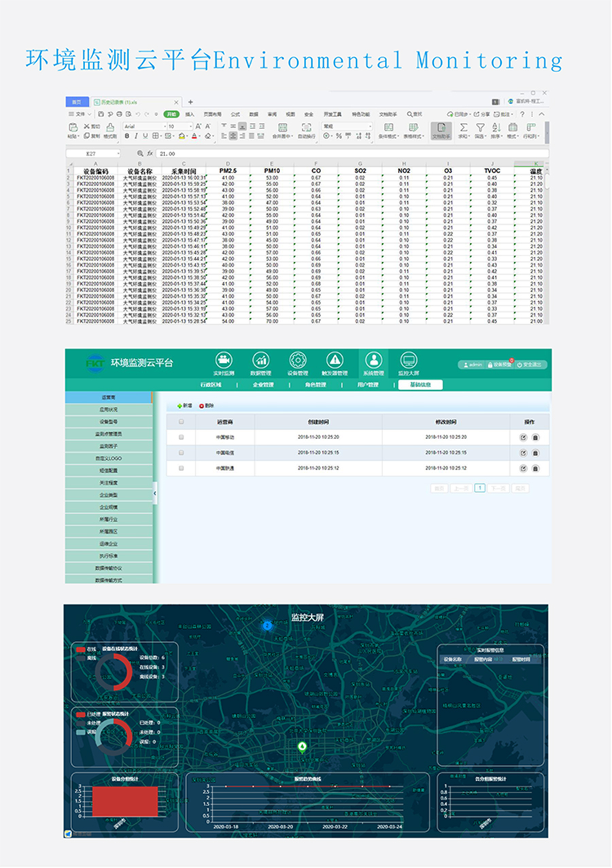The height and width of the screenshot is (868, 612).
Task: Click the green location marker on the map
Action: tap(302, 746)
